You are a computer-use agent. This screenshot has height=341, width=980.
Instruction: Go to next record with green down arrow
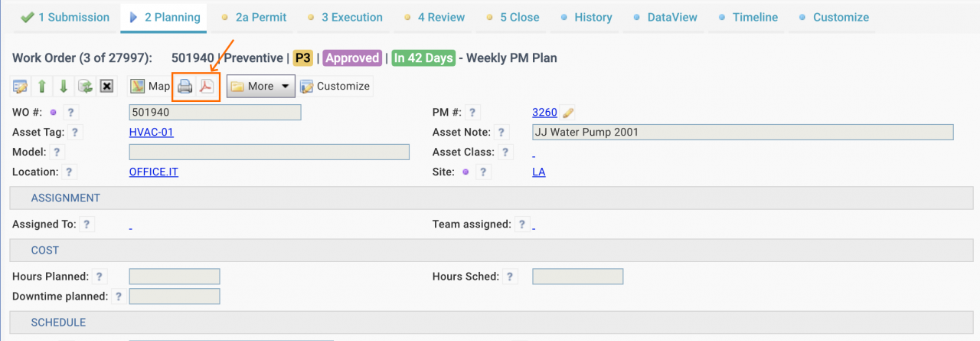tap(64, 87)
